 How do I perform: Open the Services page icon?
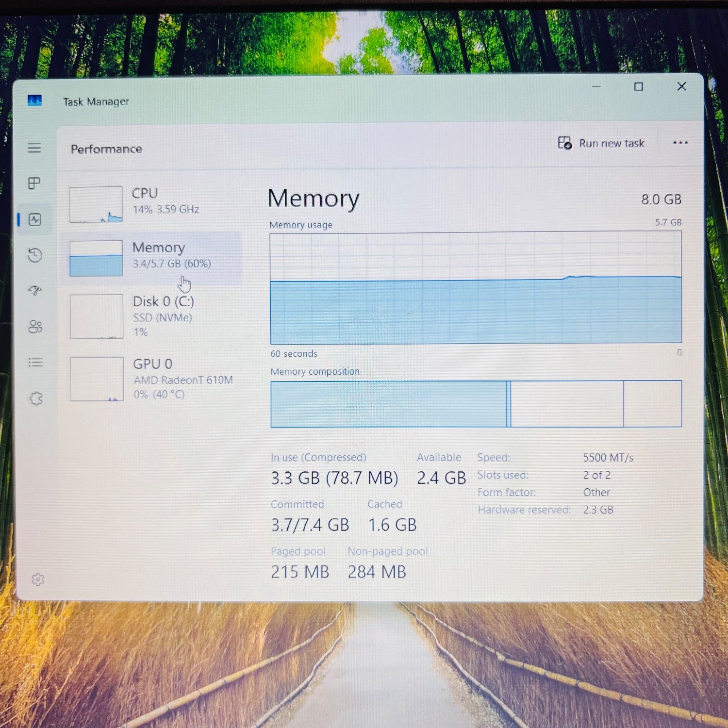(36, 398)
